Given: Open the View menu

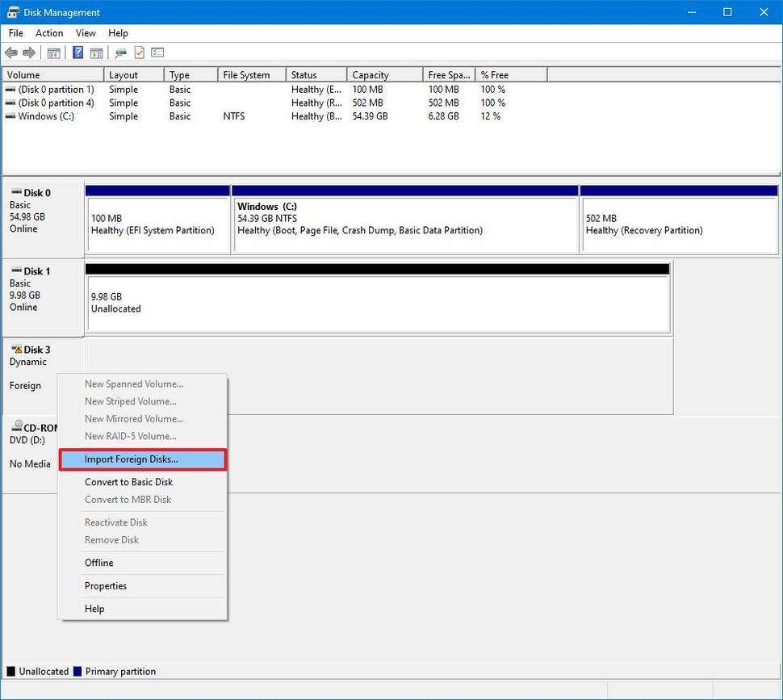Looking at the screenshot, I should [86, 33].
